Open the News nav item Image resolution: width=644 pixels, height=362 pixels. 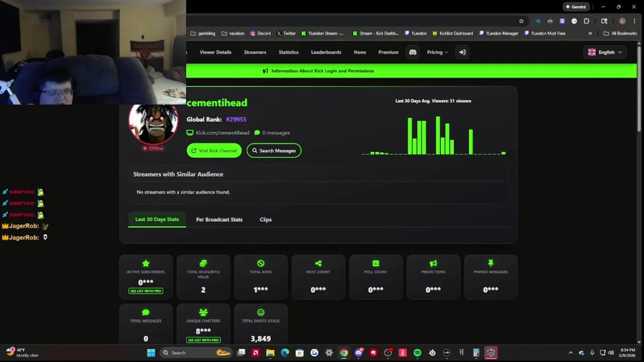(360, 52)
